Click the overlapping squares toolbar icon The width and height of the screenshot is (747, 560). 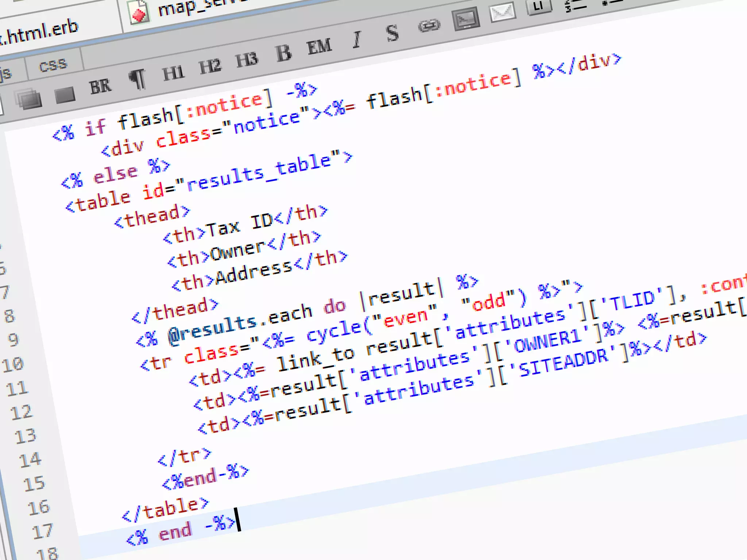click(28, 98)
